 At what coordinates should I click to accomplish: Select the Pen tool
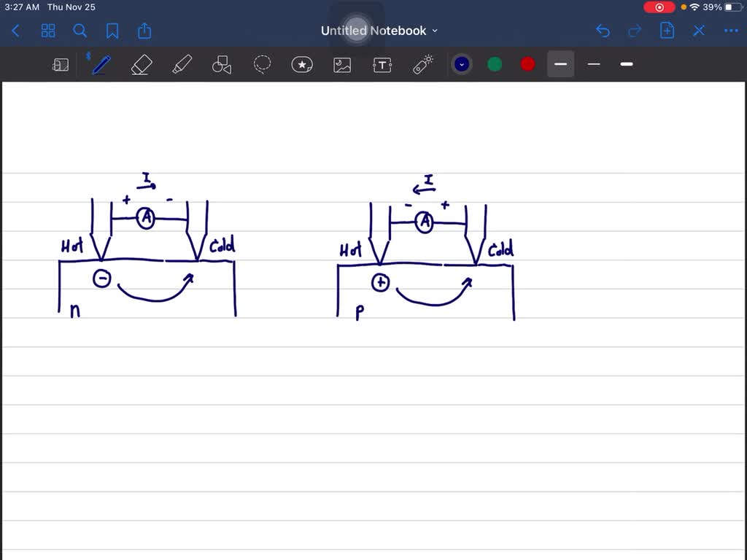pyautogui.click(x=101, y=64)
